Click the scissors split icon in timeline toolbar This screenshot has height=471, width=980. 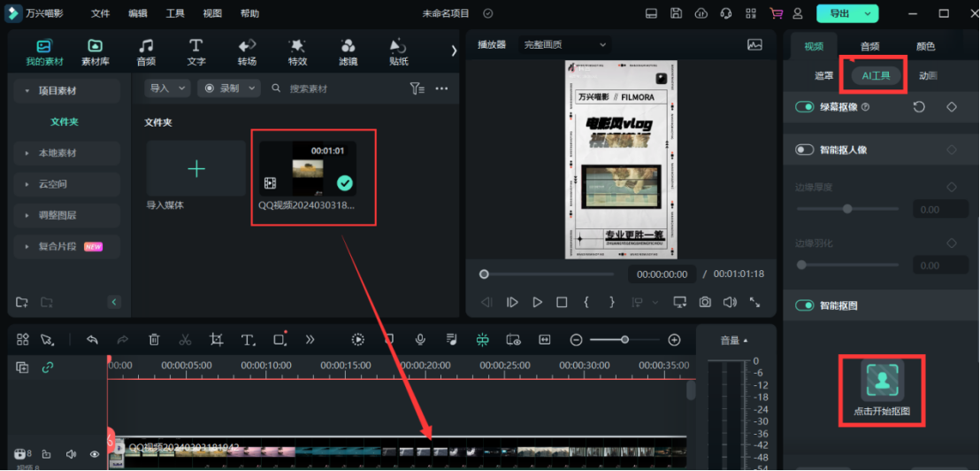point(185,339)
